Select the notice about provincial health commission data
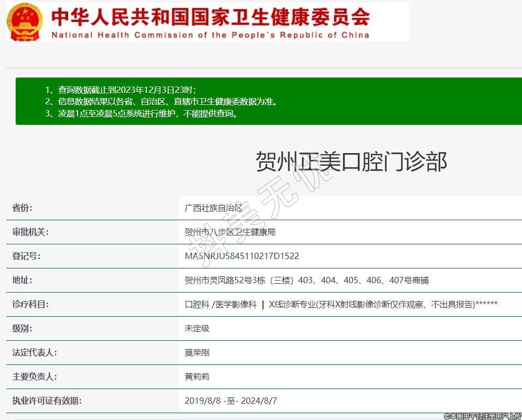Viewport: 522px width, 420px height. [x=161, y=102]
